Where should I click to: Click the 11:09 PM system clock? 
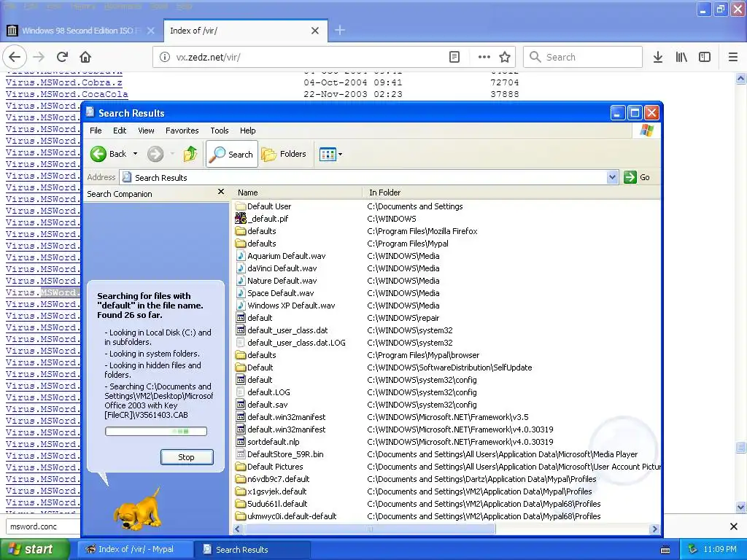(720, 550)
